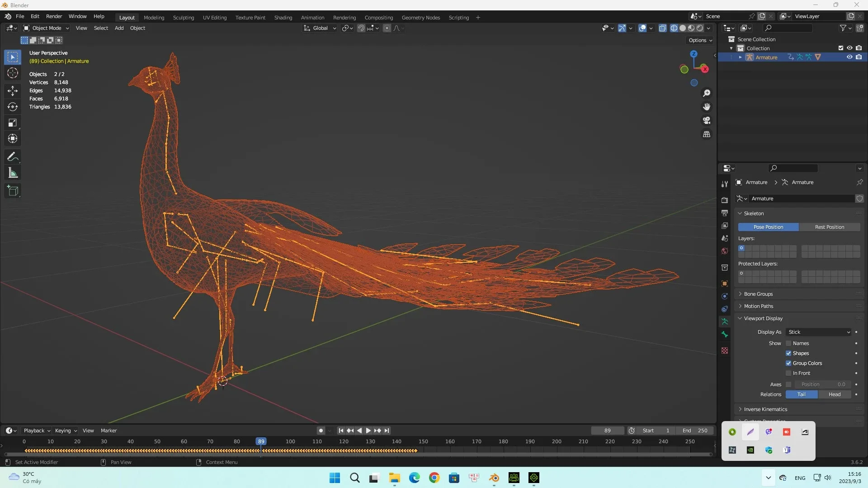
Task: Open the Render menu
Action: click(x=54, y=16)
